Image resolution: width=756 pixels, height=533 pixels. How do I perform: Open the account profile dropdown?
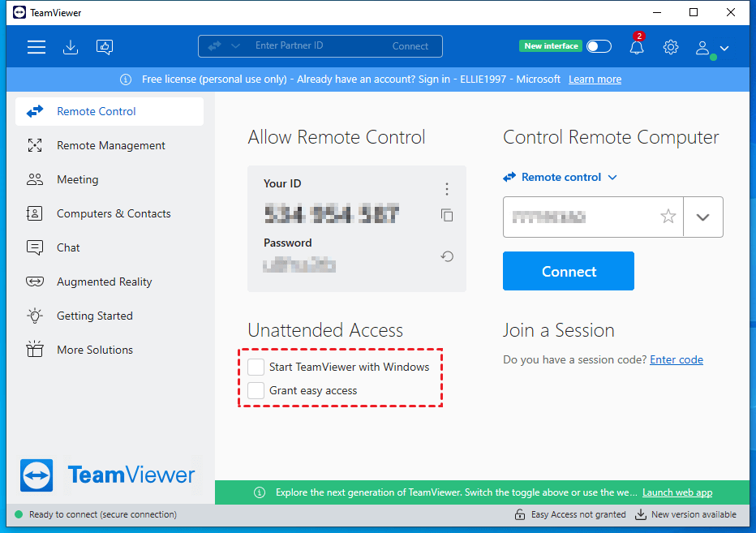tap(712, 49)
